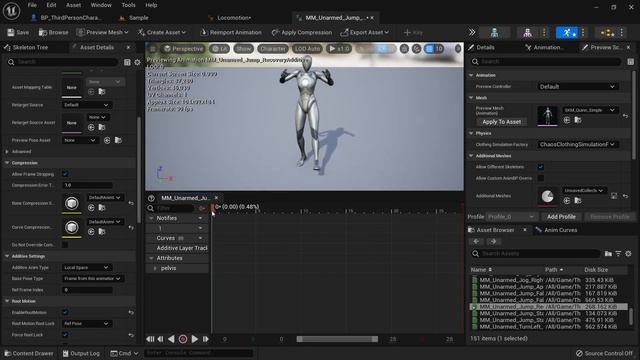Open Additive Anim Type Local Space dropdown
This screenshot has width=640, height=360.
pyautogui.click(x=86, y=267)
